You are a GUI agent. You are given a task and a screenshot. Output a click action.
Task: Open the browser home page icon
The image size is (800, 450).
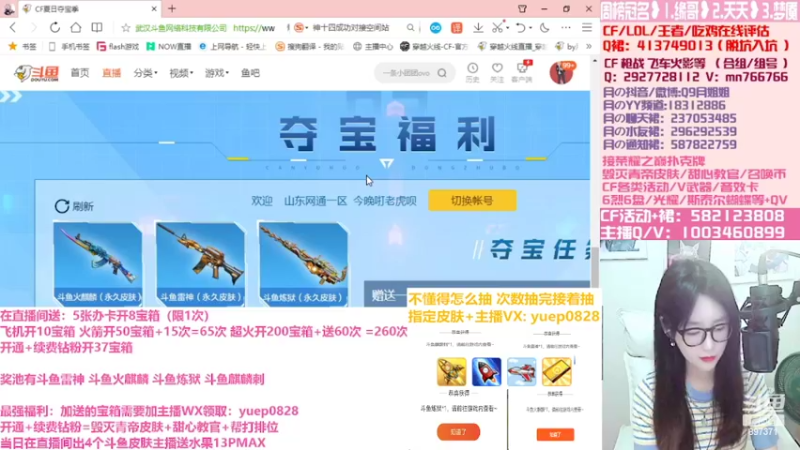pyautogui.click(x=76, y=28)
